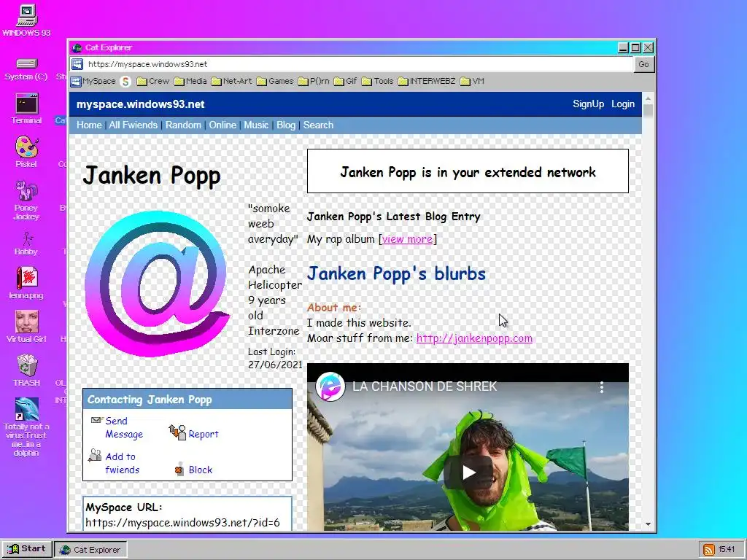Click the Block user icon

[179, 469]
